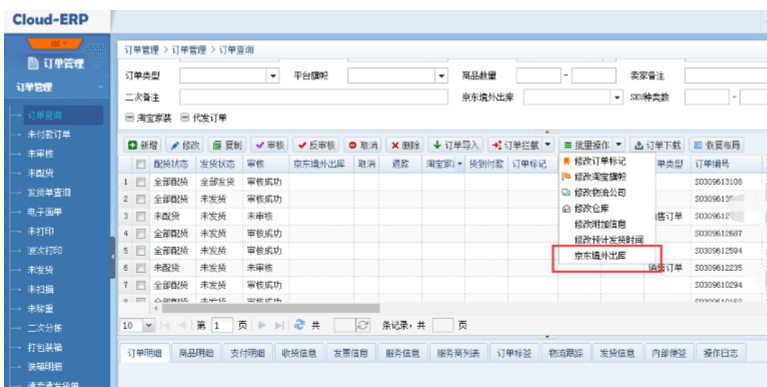The image size is (767, 387).
Task: Click the 订单管理 first breadcrumb link
Action: 142,50
